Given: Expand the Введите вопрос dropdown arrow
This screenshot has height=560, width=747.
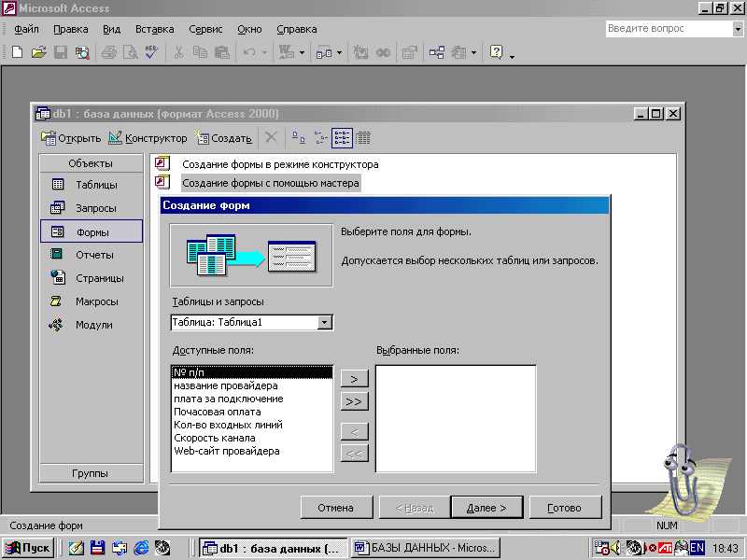Looking at the screenshot, I should (738, 29).
